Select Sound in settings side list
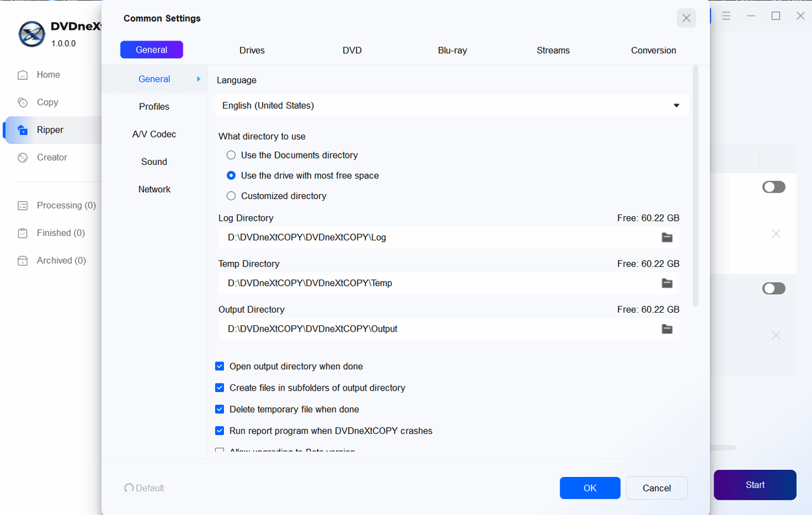The width and height of the screenshot is (812, 515). [x=154, y=162]
